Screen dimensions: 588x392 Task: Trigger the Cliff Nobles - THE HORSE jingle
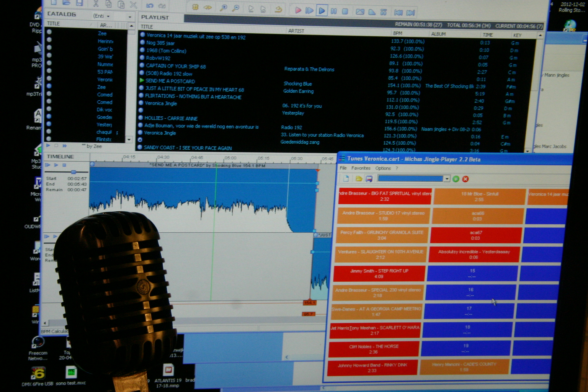pos(374,349)
